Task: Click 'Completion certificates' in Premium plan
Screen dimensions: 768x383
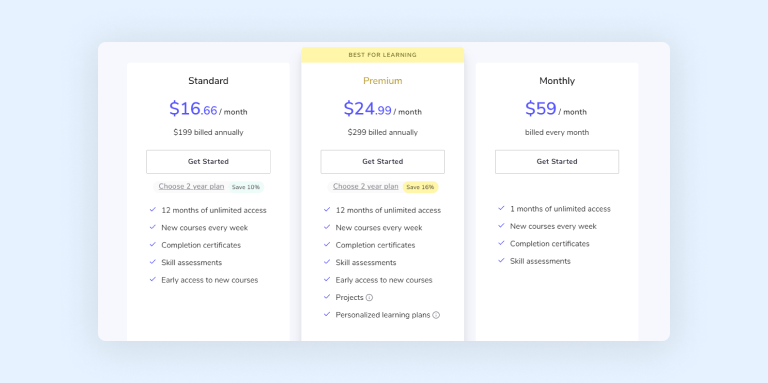Action: point(376,245)
